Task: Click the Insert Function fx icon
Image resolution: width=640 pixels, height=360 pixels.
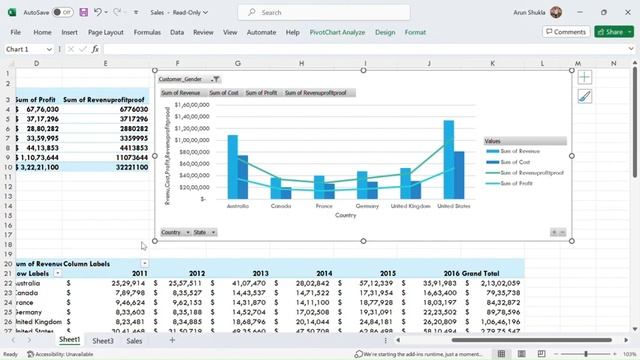Action: pyautogui.click(x=95, y=49)
